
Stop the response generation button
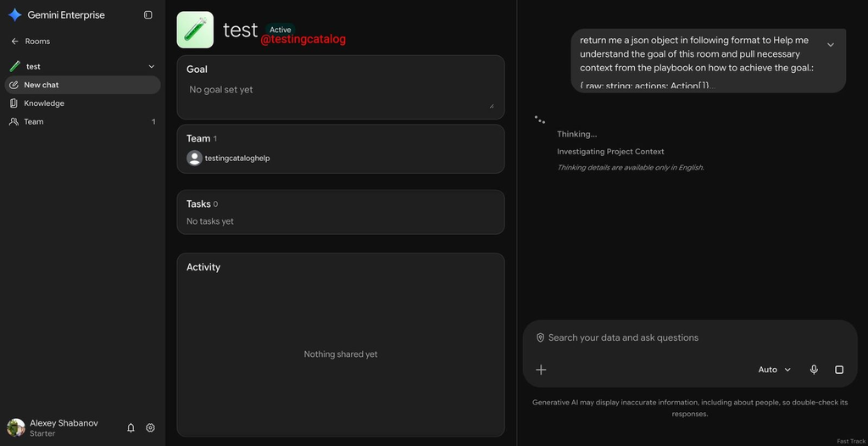click(839, 370)
